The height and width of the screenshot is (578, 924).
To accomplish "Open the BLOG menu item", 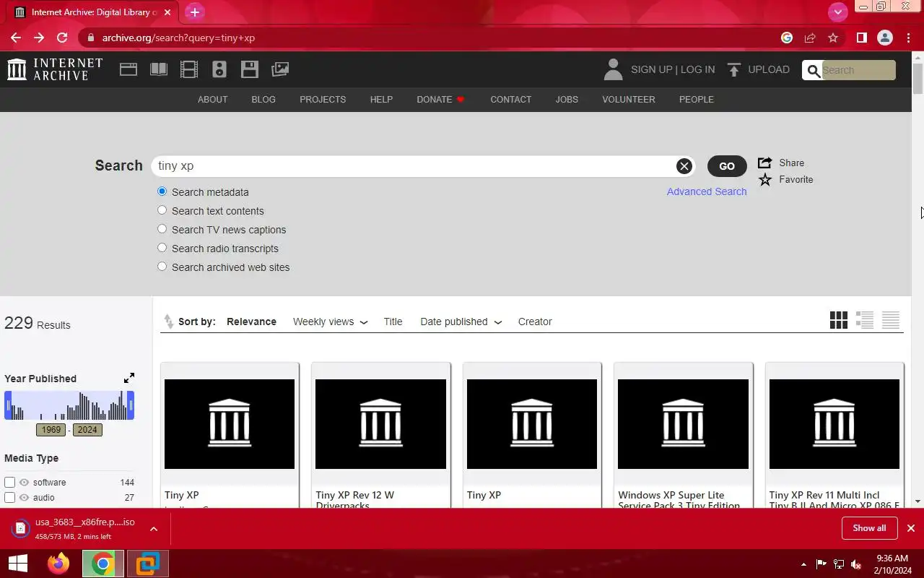I will 263,100.
